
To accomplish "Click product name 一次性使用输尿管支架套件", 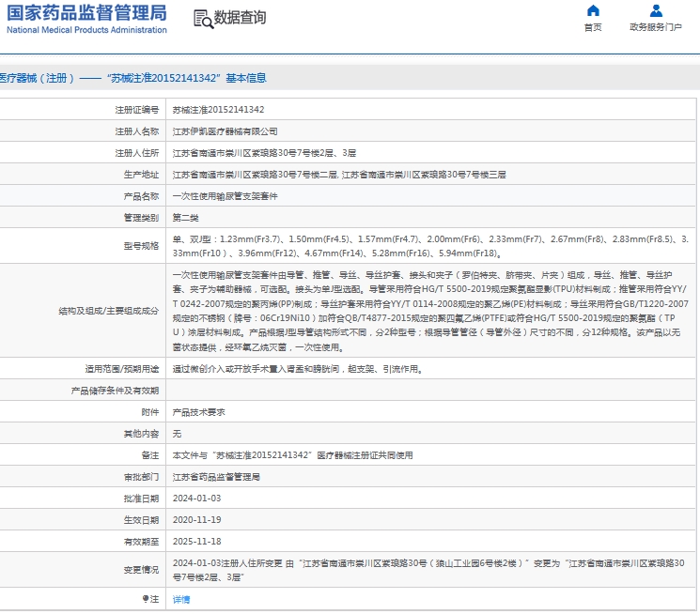I will (x=225, y=196).
